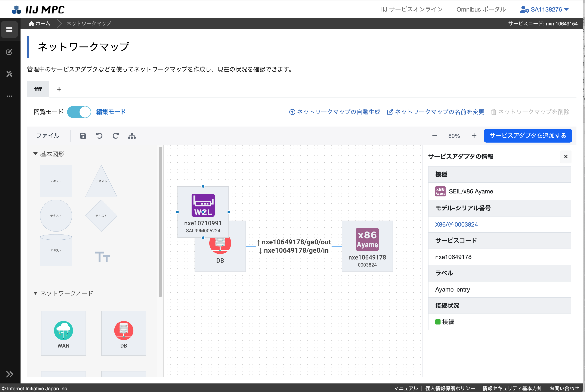This screenshot has width=585, height=392.
Task: Click the save diagram icon
Action: click(x=83, y=136)
